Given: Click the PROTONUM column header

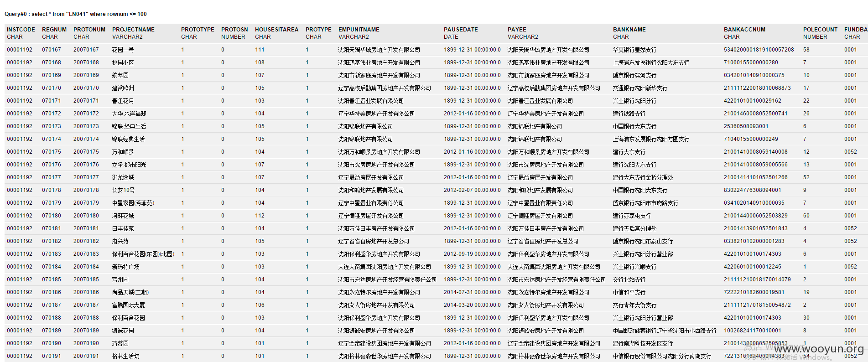Looking at the screenshot, I should [89, 30].
